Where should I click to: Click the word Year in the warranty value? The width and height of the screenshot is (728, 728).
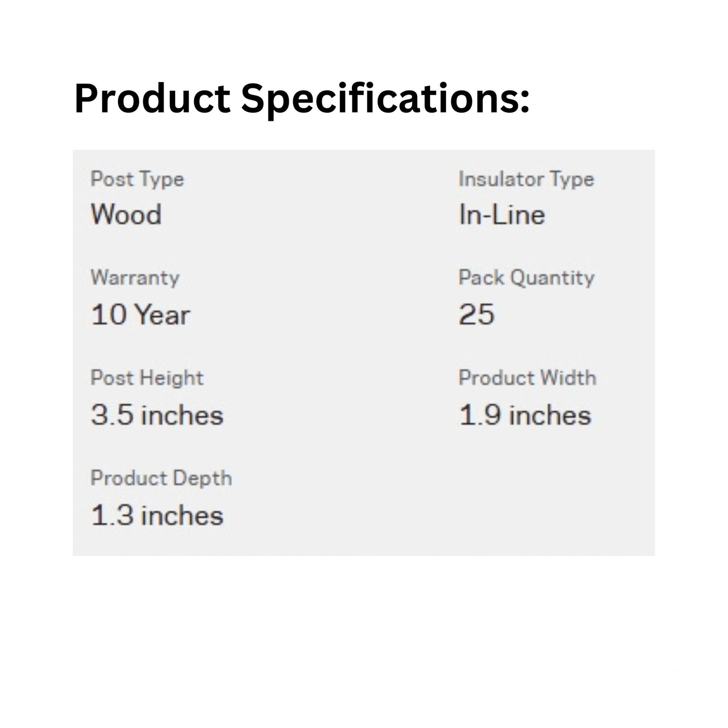click(162, 314)
